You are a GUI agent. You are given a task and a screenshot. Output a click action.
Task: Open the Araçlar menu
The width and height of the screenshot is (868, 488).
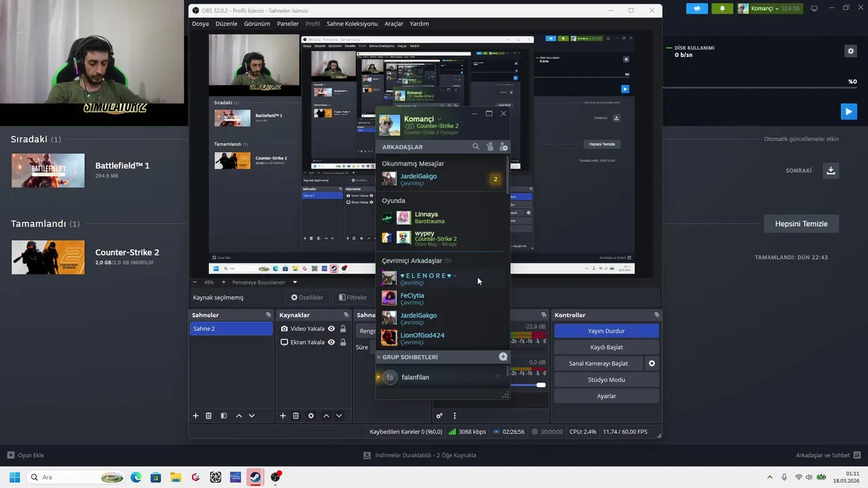click(394, 24)
